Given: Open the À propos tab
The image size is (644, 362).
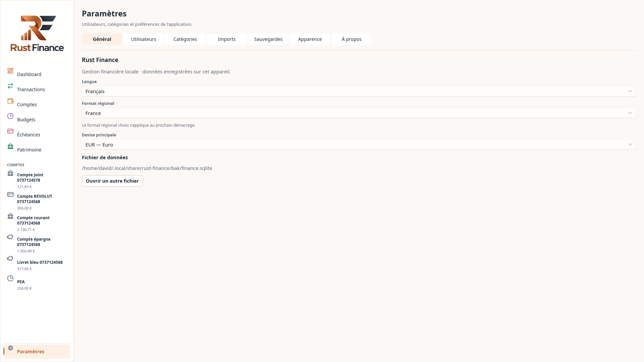Looking at the screenshot, I should click(x=352, y=39).
